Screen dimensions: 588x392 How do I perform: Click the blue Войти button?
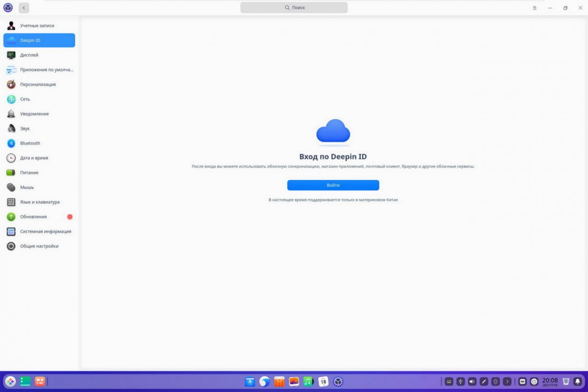[333, 185]
